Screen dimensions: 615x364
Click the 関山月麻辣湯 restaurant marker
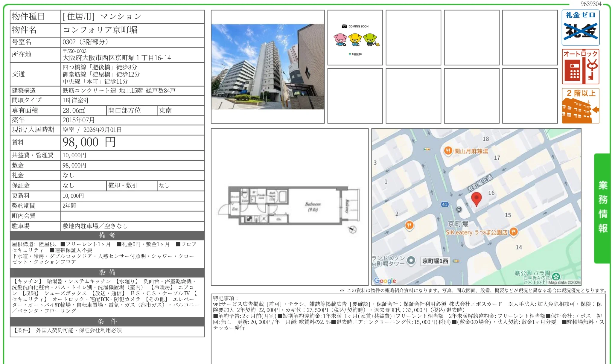pyautogui.click(x=447, y=151)
